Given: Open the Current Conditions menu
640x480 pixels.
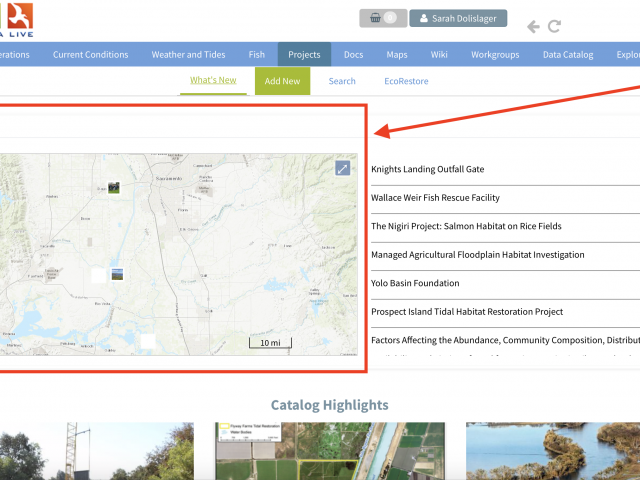Looking at the screenshot, I should pyautogui.click(x=91, y=54).
